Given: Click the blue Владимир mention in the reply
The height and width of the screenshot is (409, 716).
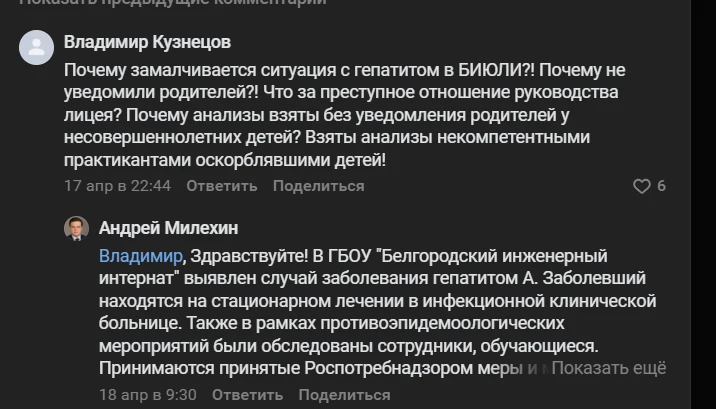Looking at the screenshot, I should pyautogui.click(x=140, y=255).
